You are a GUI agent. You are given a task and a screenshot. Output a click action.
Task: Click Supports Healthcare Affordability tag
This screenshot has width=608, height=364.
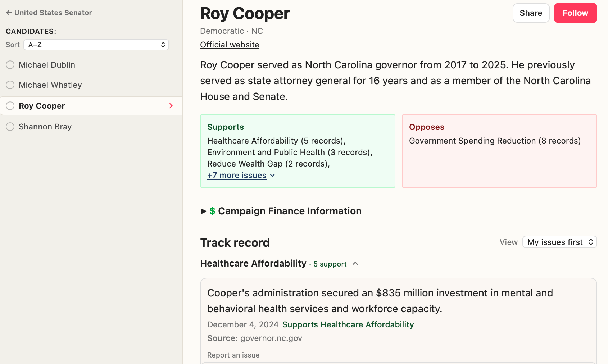tap(348, 324)
